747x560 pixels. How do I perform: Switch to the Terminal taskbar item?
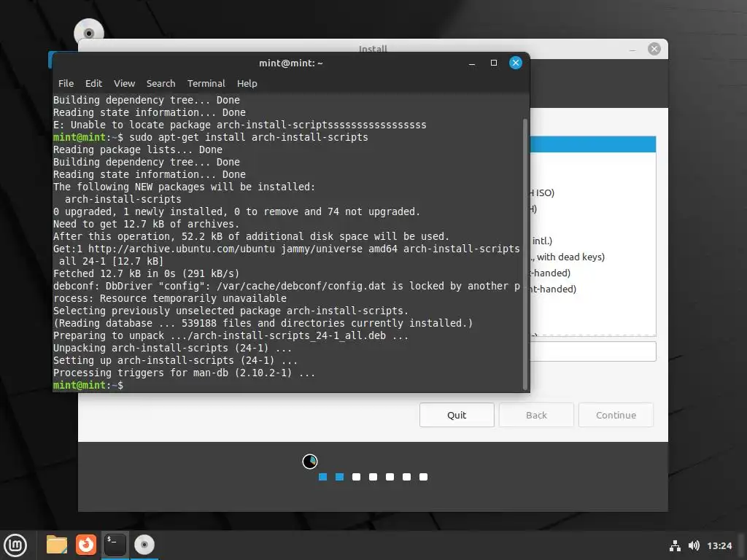[x=115, y=545]
